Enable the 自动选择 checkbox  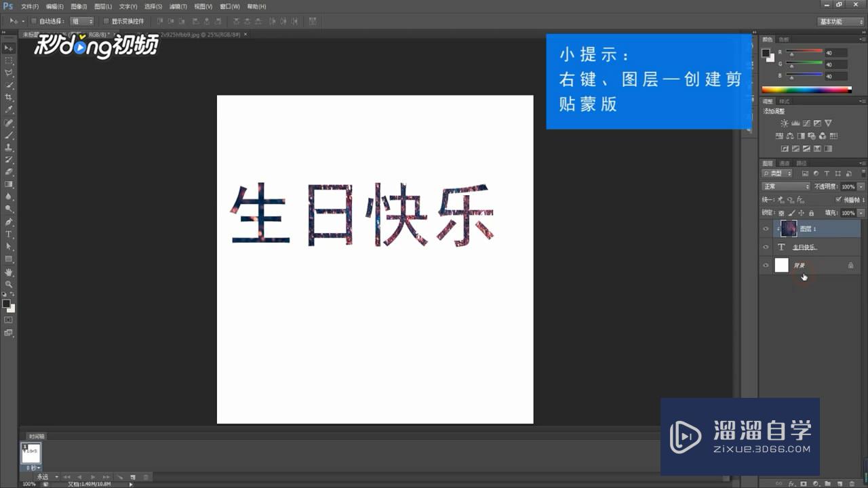(x=34, y=21)
